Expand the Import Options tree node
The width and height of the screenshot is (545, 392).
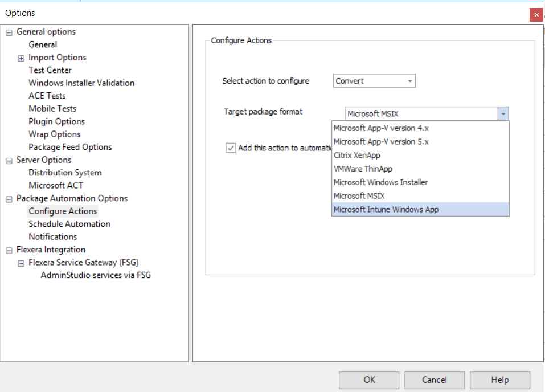click(21, 58)
